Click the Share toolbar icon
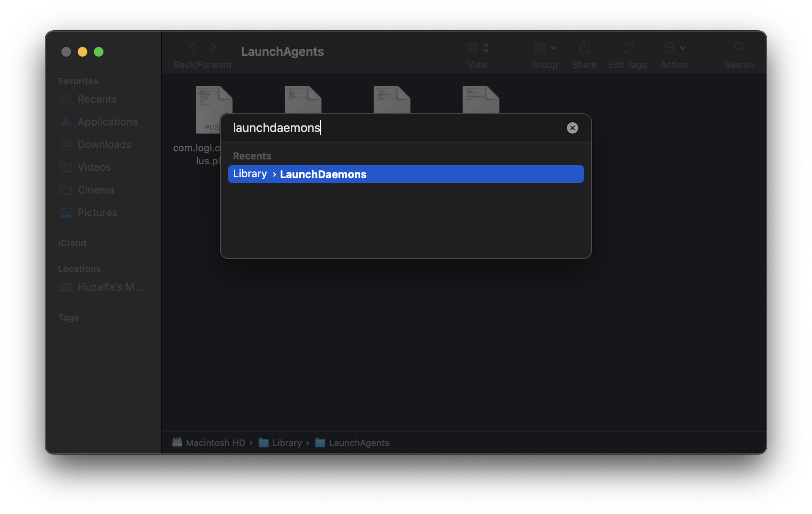 tap(584, 48)
